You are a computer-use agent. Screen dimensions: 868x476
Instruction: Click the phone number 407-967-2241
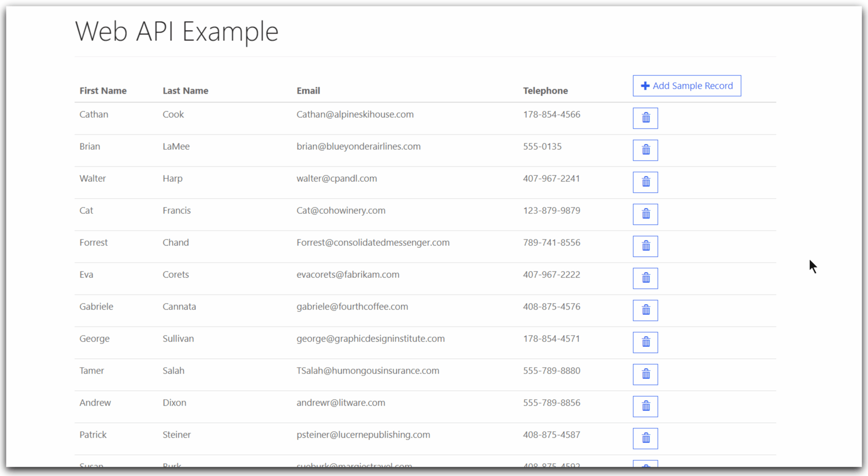point(551,178)
